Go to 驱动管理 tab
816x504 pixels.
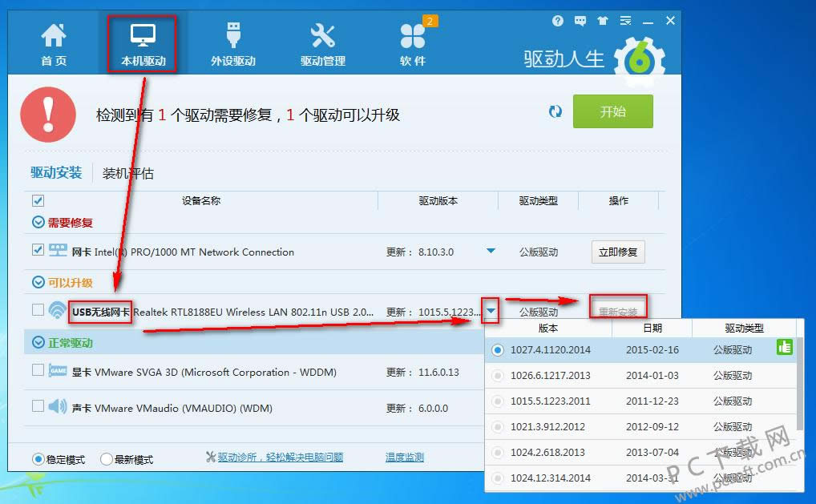click(323, 45)
